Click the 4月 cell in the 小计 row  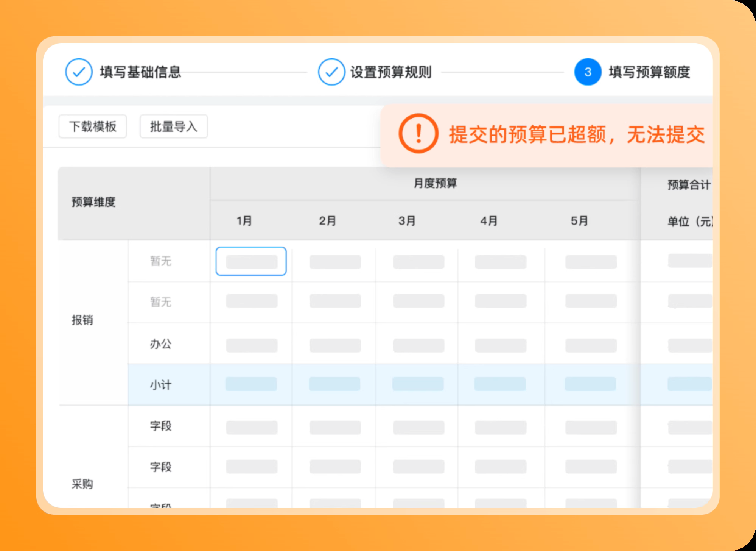click(x=500, y=384)
